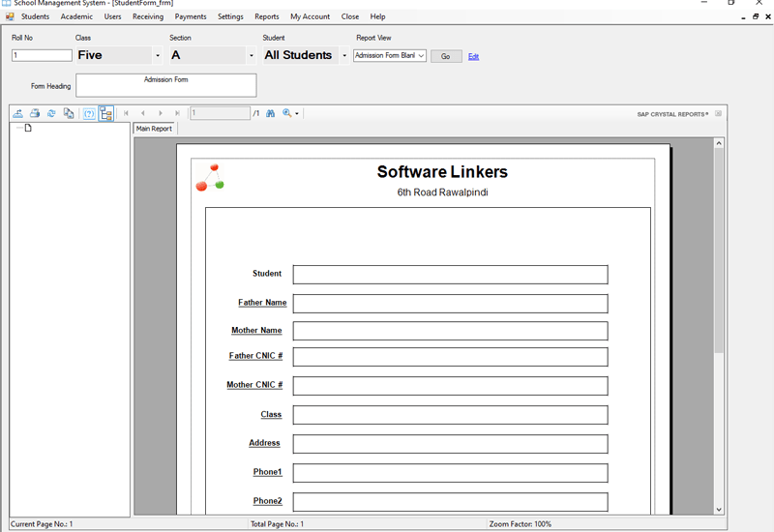Click the Father Name label

pos(262,303)
